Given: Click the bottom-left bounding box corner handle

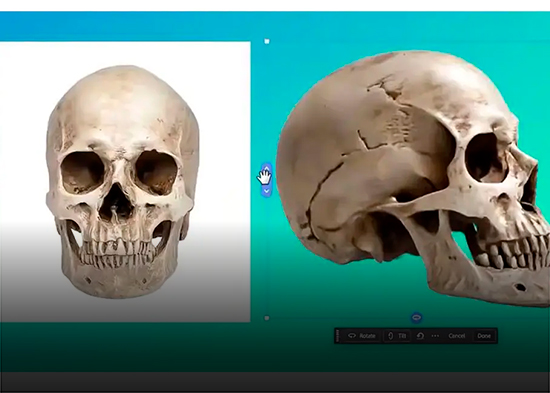Looking at the screenshot, I should (267, 318).
